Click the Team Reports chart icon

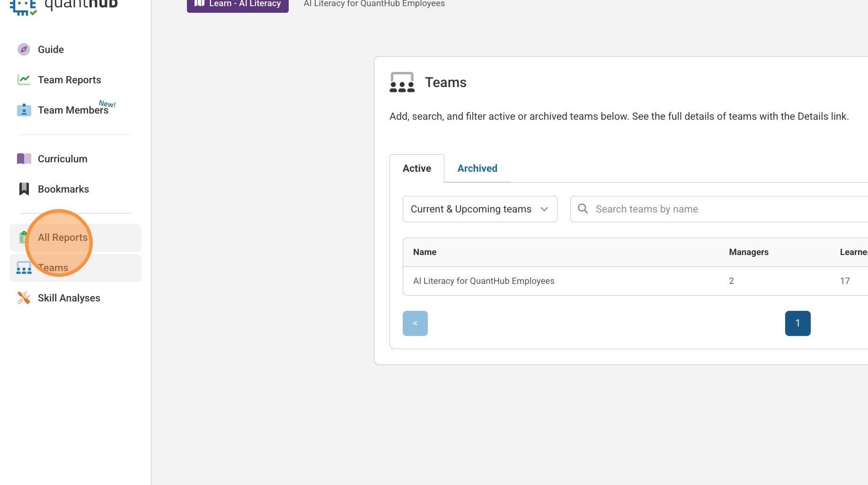click(24, 80)
